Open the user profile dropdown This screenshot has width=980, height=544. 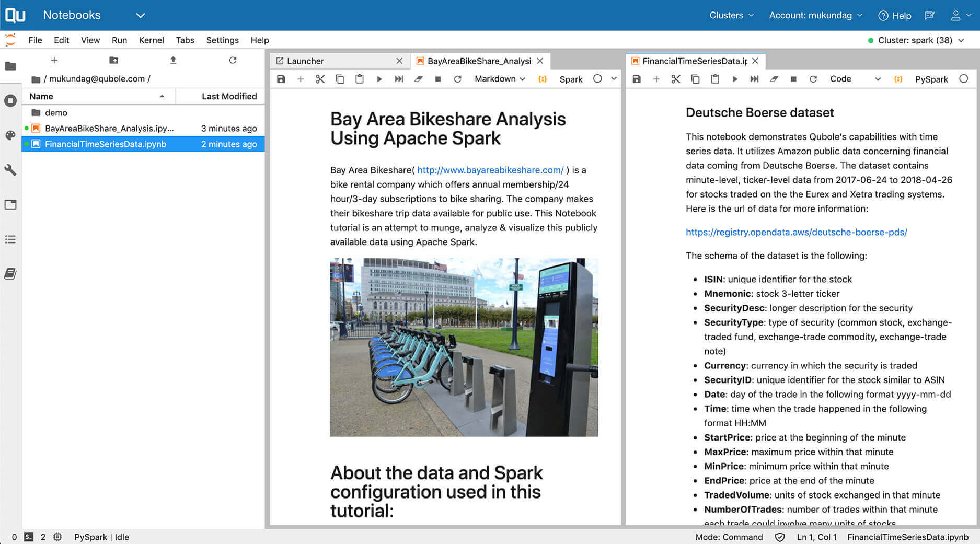click(x=961, y=16)
